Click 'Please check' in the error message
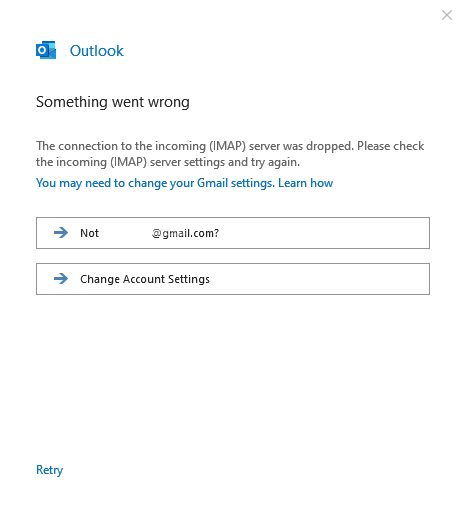This screenshot has height=529, width=470. (390, 146)
